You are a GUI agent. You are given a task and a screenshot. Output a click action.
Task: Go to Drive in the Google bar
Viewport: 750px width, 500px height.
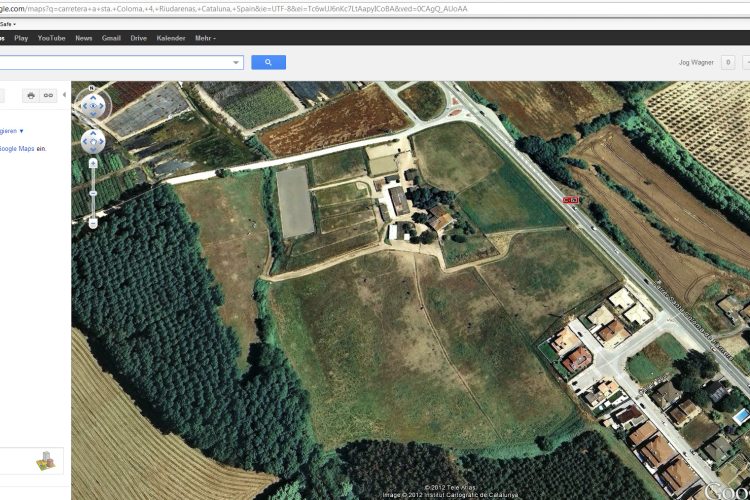pos(138,38)
